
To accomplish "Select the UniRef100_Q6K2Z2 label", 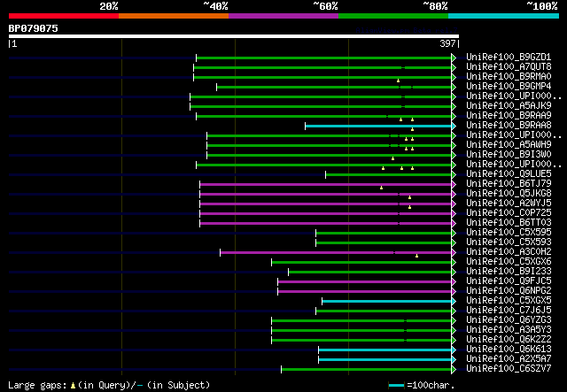I will [x=509, y=340].
